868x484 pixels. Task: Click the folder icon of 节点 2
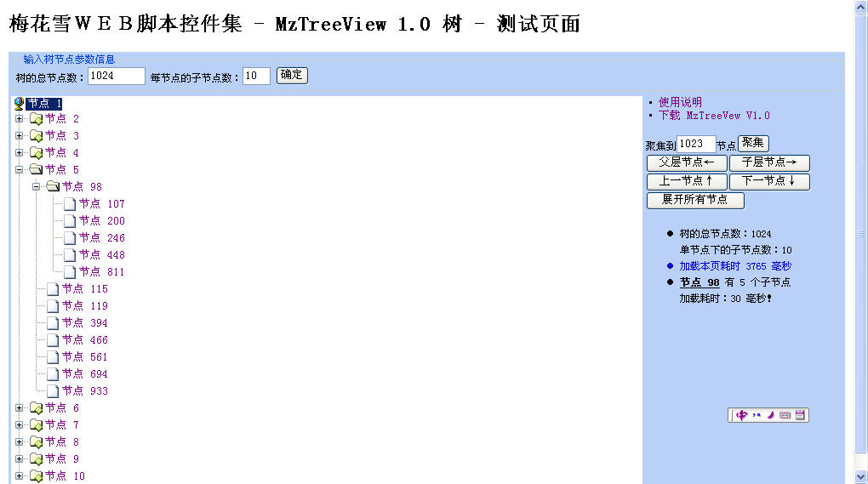(x=36, y=119)
